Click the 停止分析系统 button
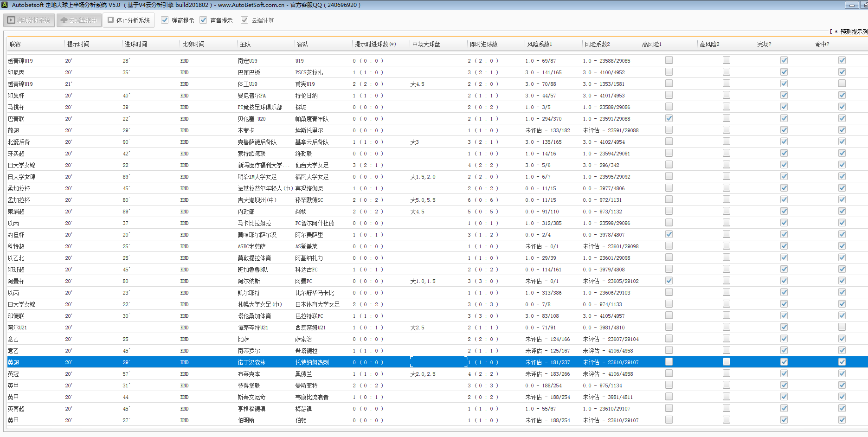 tap(129, 20)
